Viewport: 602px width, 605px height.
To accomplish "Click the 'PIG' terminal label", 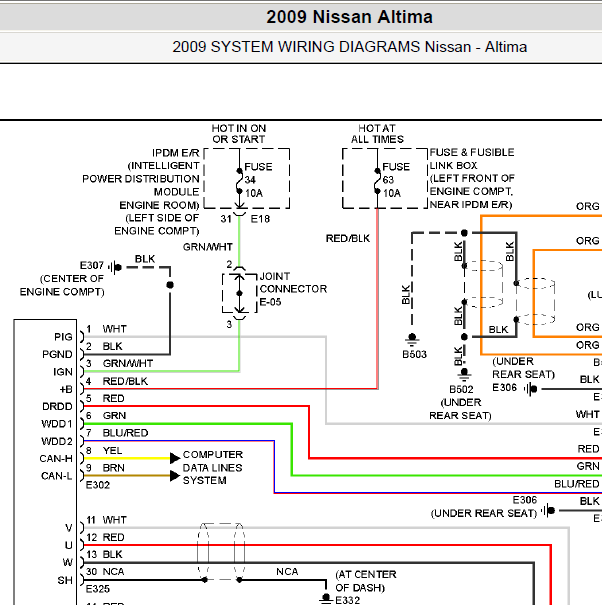I will click(x=63, y=337).
